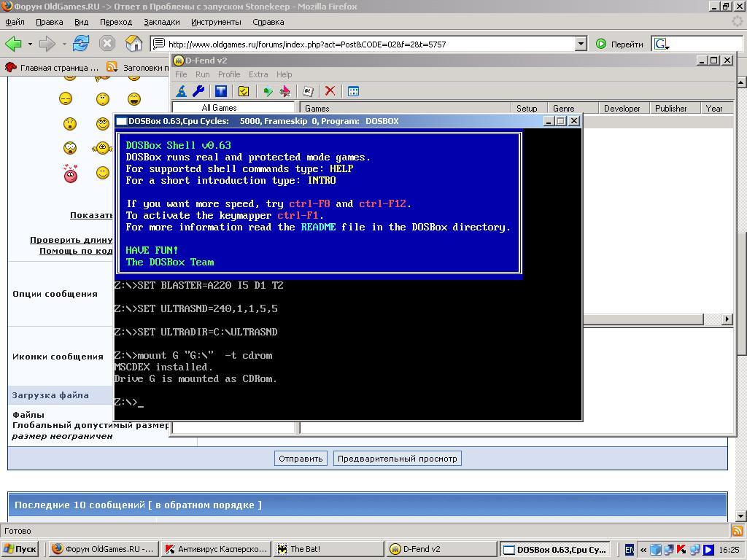
Task: Open Firefox Правка menu
Action: tap(49, 22)
